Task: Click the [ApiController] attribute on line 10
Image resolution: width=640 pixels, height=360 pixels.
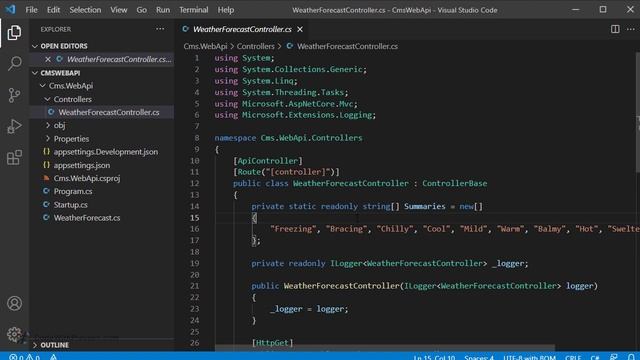Action: 268,161
